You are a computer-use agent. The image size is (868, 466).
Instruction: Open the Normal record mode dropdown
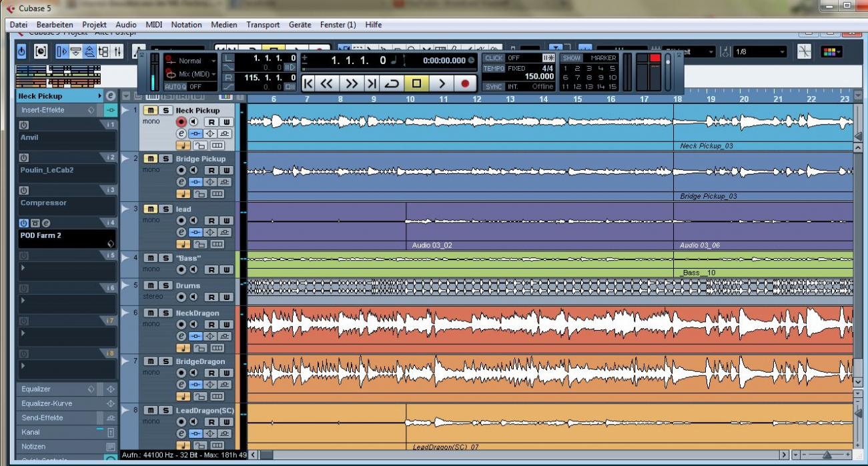tap(194, 61)
